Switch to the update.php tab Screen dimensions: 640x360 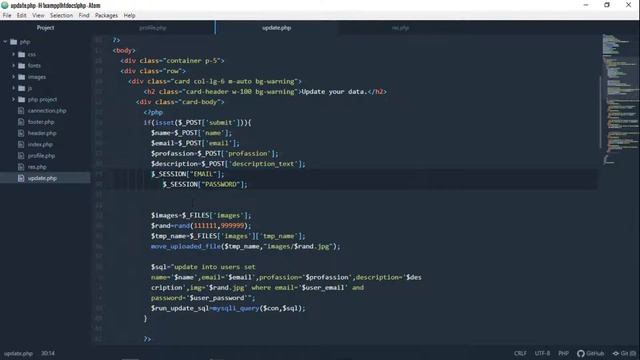276,28
